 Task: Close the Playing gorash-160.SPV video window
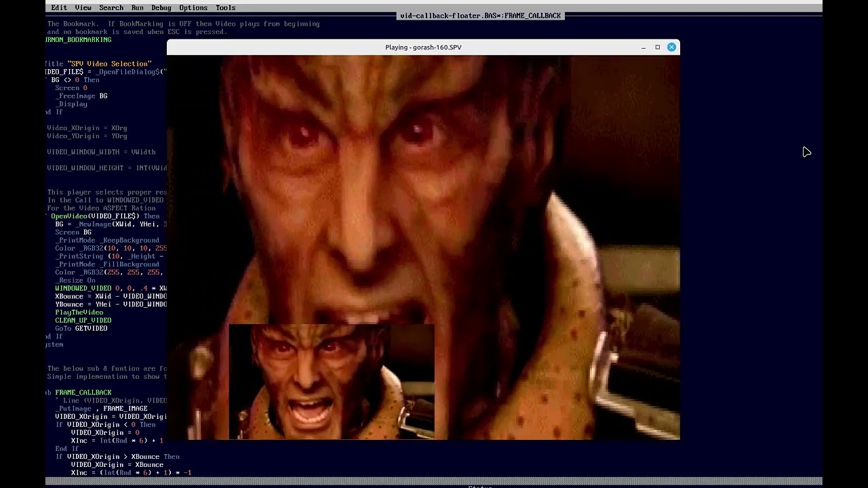pos(671,47)
